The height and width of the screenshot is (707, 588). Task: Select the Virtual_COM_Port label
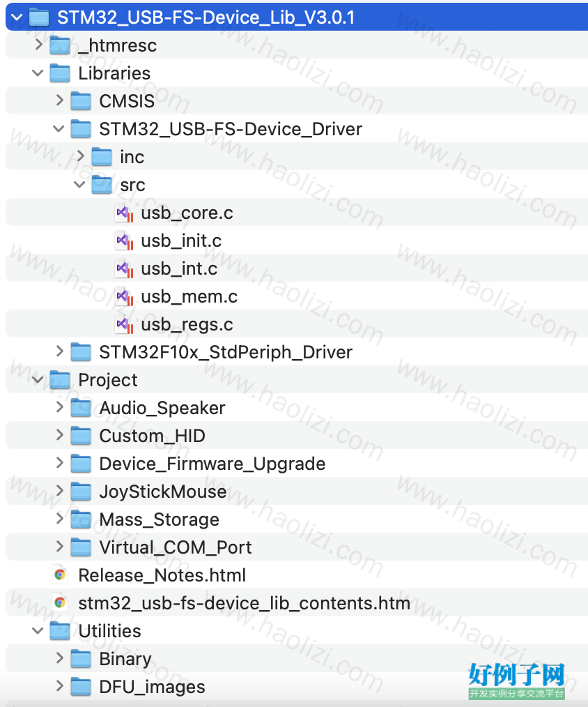(176, 547)
